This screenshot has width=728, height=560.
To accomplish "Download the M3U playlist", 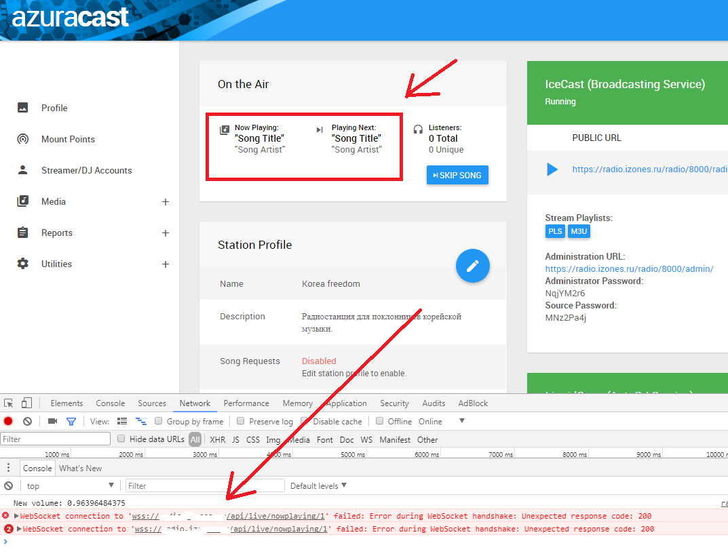I will (579, 231).
